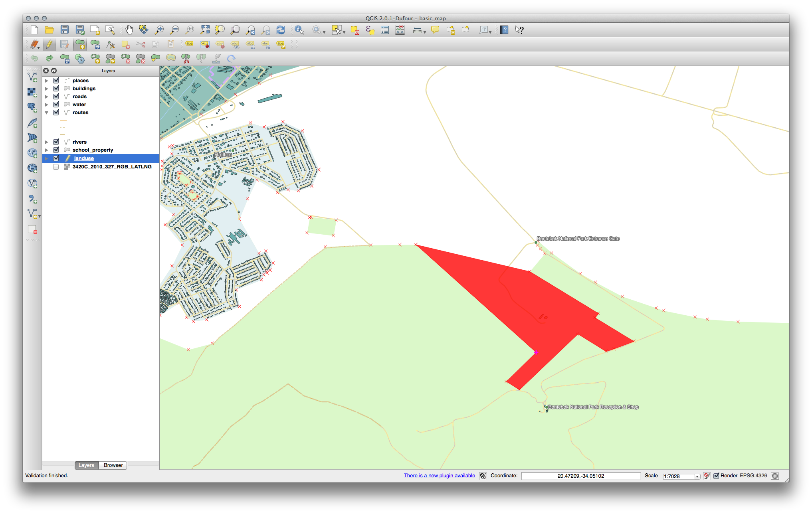Toggle editing with the pencil icon
Viewport: 812px width, 514px height.
pyautogui.click(x=49, y=44)
